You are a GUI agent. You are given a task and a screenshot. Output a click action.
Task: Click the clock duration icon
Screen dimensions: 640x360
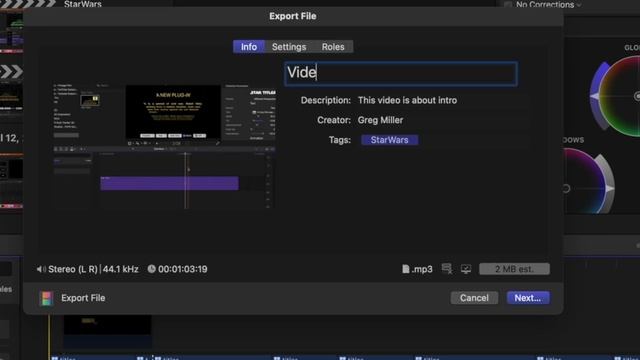click(151, 269)
